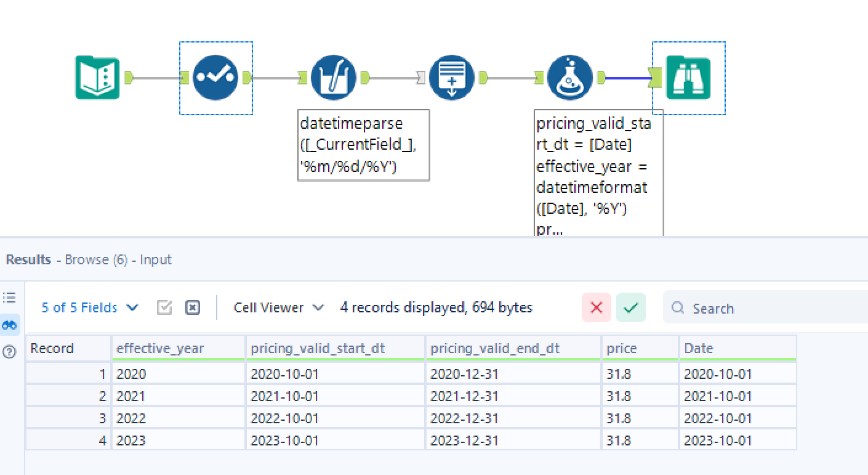Select the datetimeparse annotation box
Viewport: 868px width, 475px height.
(363, 145)
